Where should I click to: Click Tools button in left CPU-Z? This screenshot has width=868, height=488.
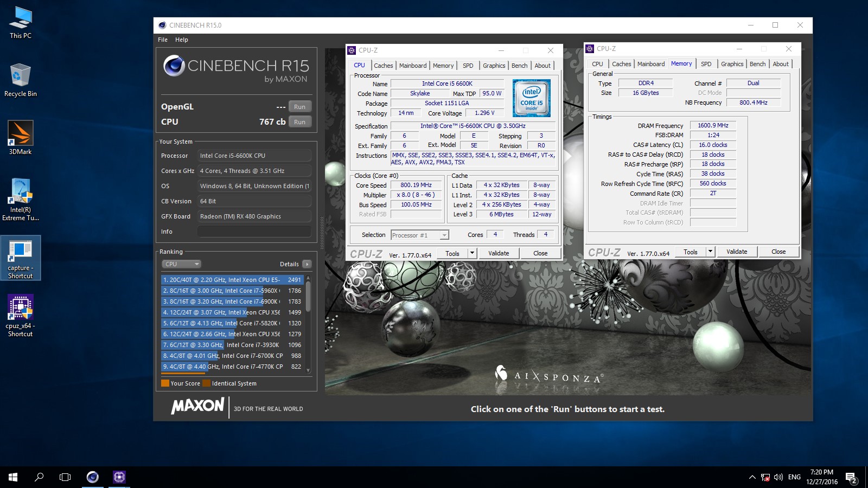click(452, 253)
